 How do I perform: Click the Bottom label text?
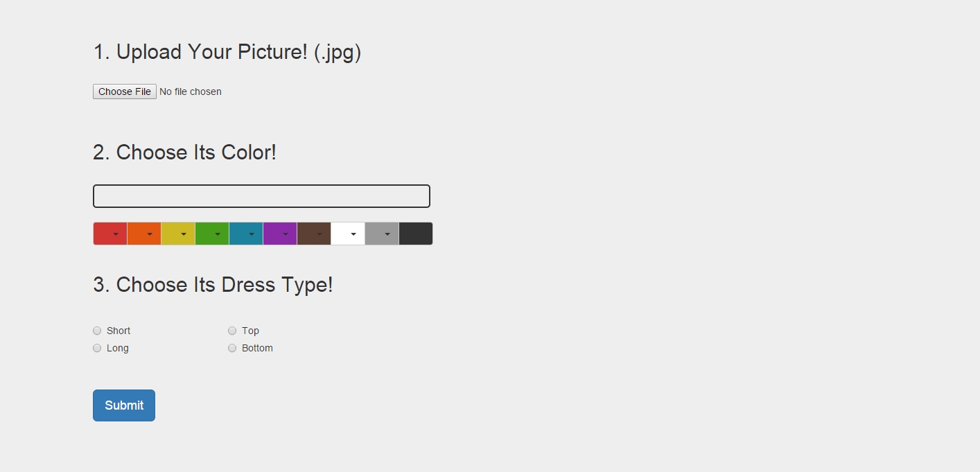click(x=257, y=348)
